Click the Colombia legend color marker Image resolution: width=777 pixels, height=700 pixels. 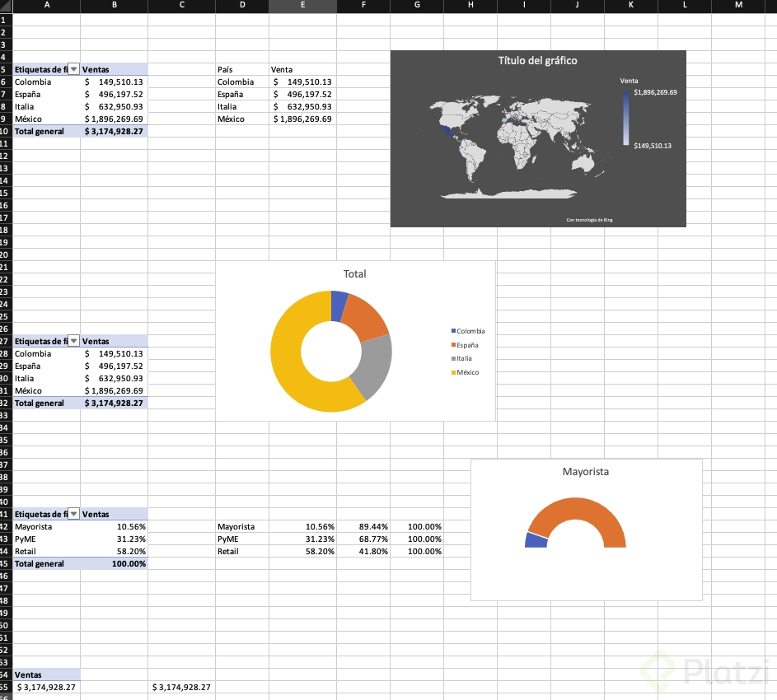(x=453, y=331)
